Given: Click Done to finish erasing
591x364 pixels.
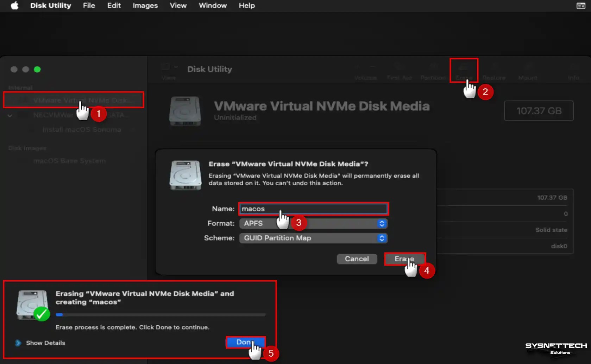Looking at the screenshot, I should coord(245,342).
